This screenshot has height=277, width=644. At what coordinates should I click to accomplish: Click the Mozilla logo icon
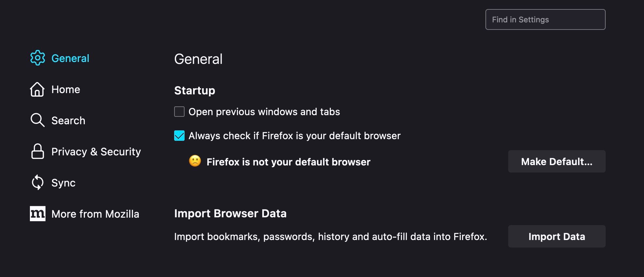click(x=37, y=214)
